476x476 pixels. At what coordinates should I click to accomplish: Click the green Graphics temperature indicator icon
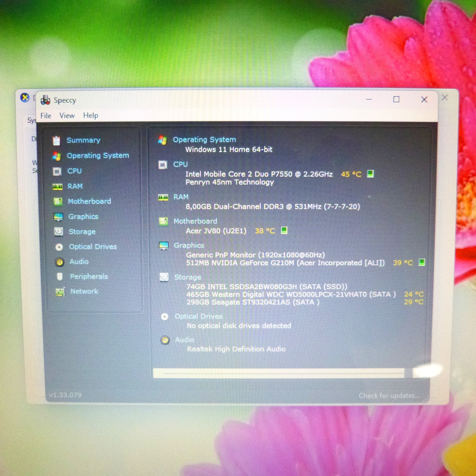[x=422, y=262]
